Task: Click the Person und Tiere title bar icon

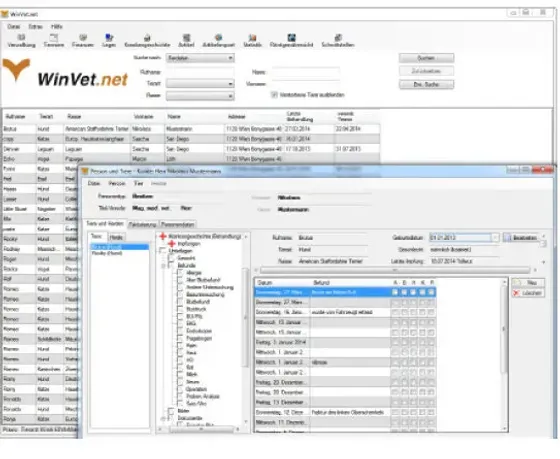Action: [x=85, y=171]
